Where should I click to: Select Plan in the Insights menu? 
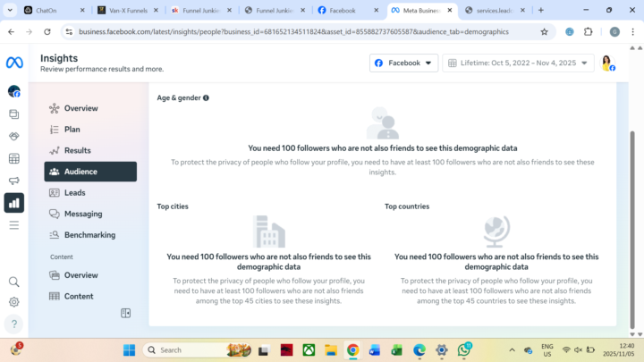(90, 130)
